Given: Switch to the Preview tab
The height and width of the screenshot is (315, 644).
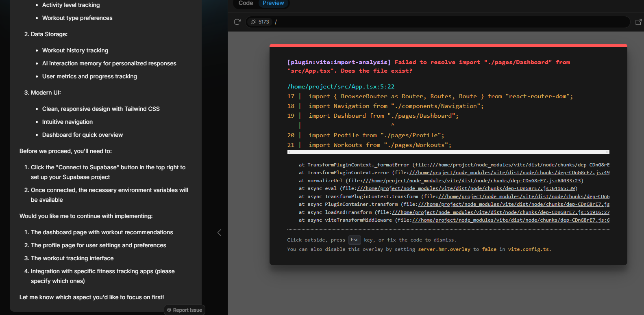Looking at the screenshot, I should coord(273,3).
